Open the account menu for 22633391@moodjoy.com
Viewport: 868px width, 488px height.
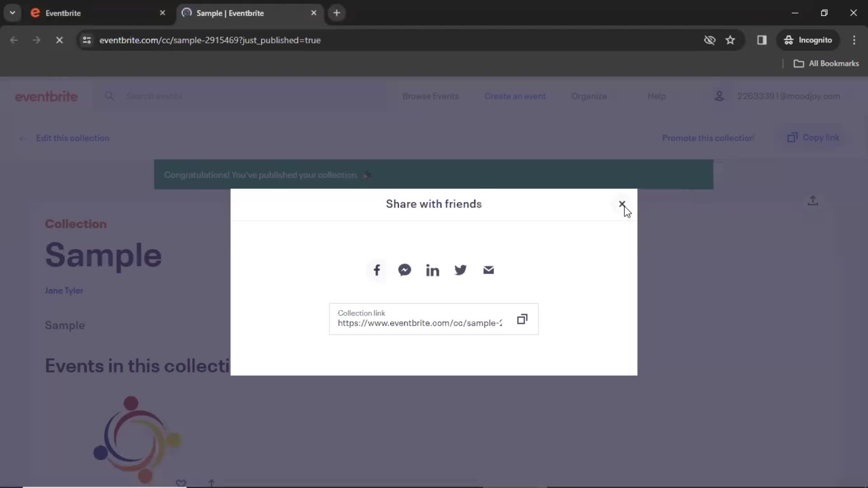(x=788, y=96)
